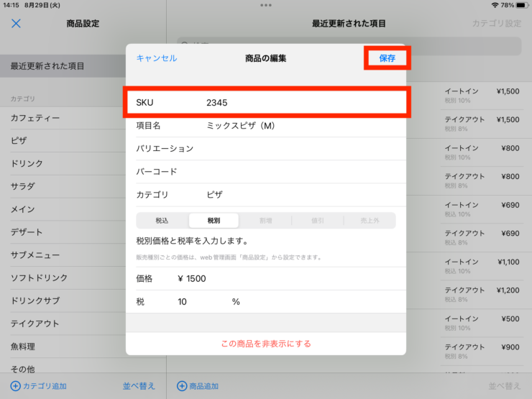Image resolution: width=532 pixels, height=399 pixels.
Task: Check the Wi-Fi status icon
Action: [x=495, y=5]
